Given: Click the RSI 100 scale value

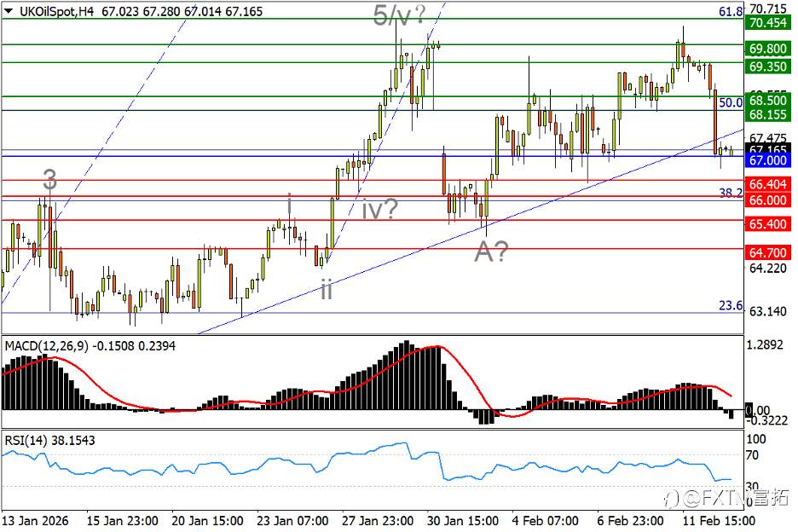Looking at the screenshot, I should click(x=755, y=439).
